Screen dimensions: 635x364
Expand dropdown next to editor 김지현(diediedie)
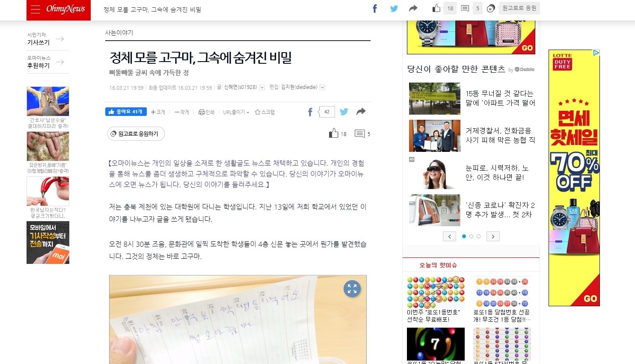point(322,88)
